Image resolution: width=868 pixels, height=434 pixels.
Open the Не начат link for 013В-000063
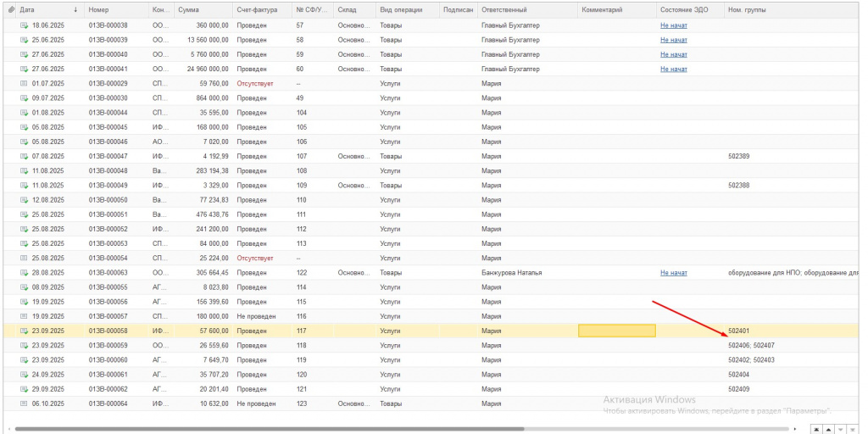674,273
